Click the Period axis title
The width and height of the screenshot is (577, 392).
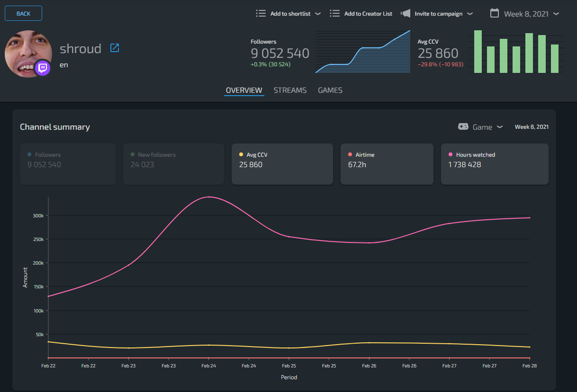coord(289,377)
